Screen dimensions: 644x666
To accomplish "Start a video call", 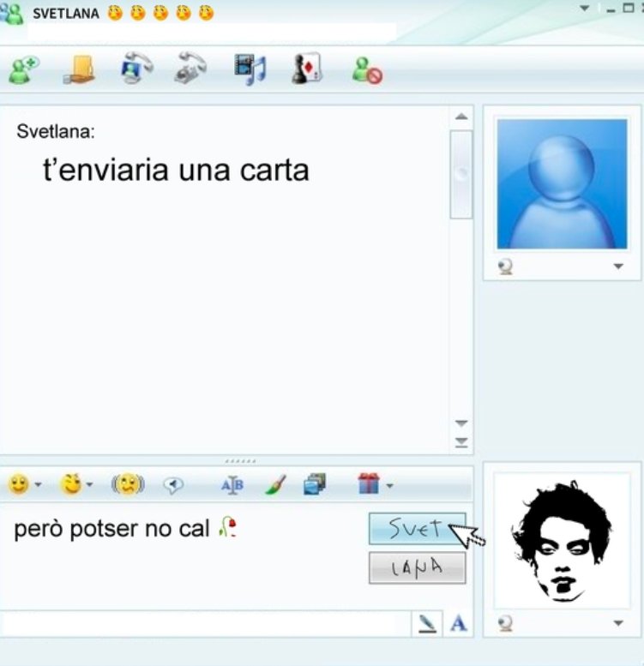I will point(137,68).
